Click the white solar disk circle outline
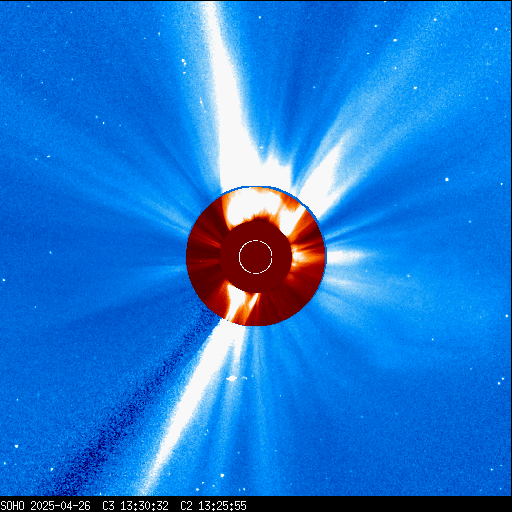 pos(256,257)
